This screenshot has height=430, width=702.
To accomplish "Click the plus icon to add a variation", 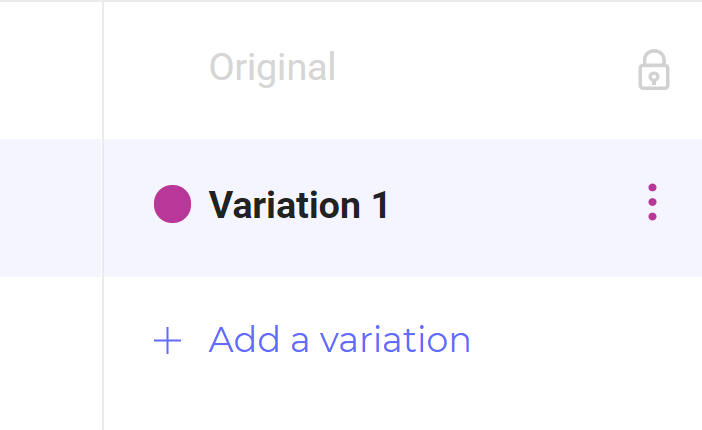I will [167, 340].
